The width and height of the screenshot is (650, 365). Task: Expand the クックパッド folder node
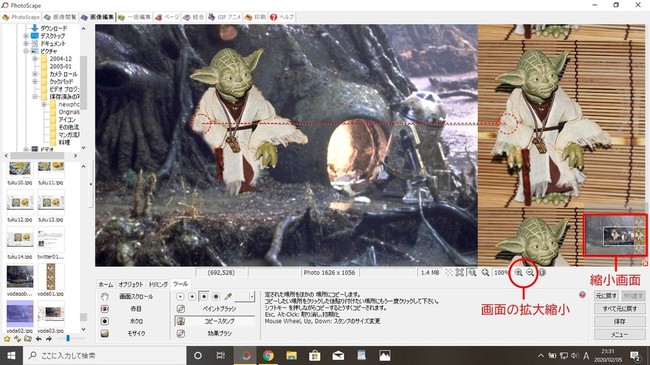[x=35, y=82]
